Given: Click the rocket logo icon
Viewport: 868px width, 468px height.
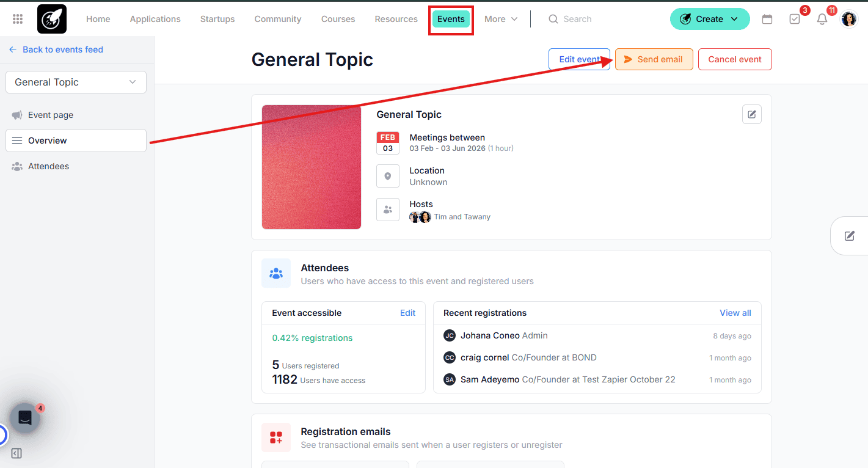Looking at the screenshot, I should (52, 19).
